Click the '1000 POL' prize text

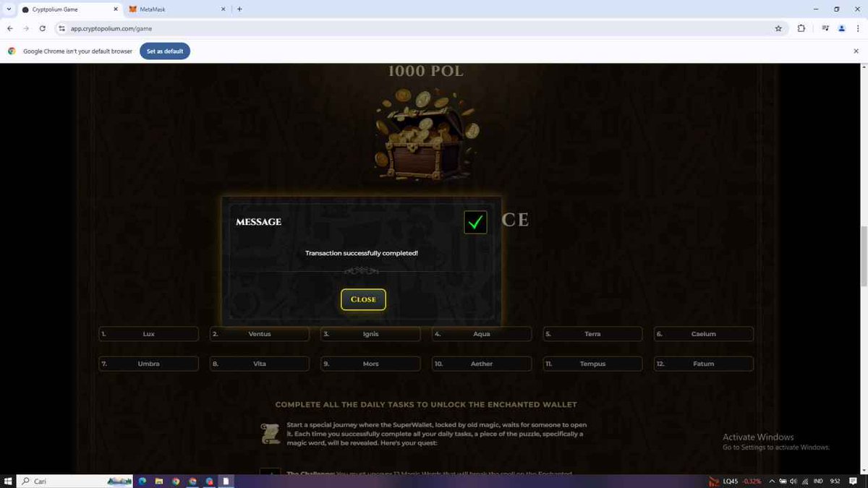426,72
